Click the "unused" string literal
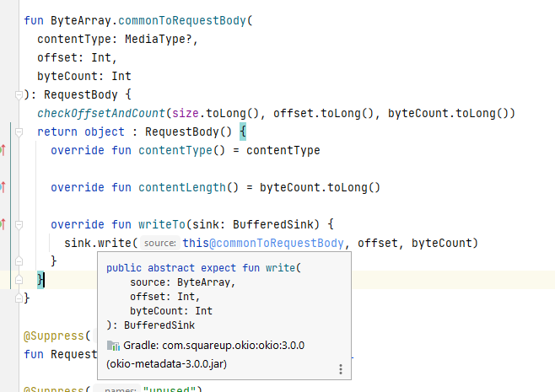The height and width of the screenshot is (392, 555). tap(170, 389)
